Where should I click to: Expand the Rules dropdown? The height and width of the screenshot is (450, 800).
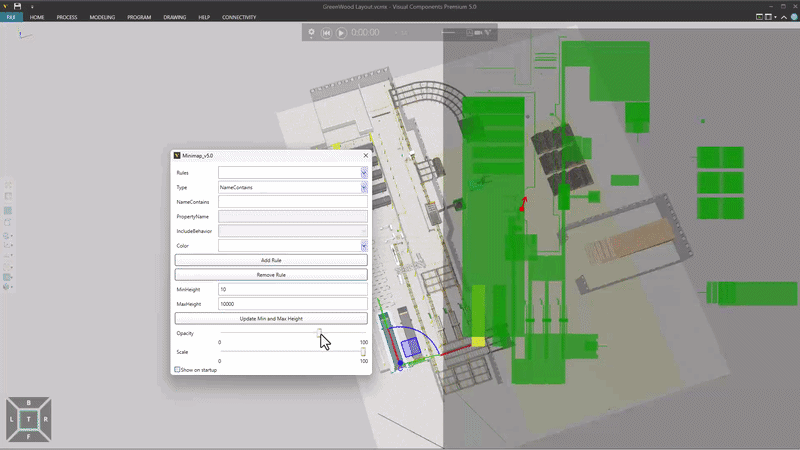364,173
